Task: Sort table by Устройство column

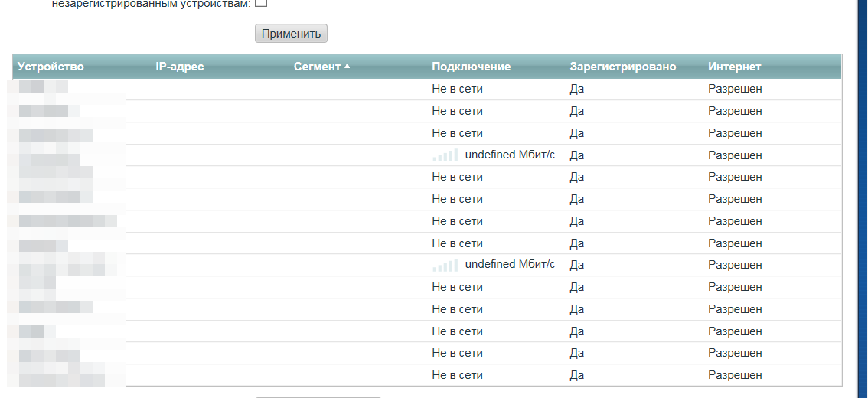Action: coord(51,67)
